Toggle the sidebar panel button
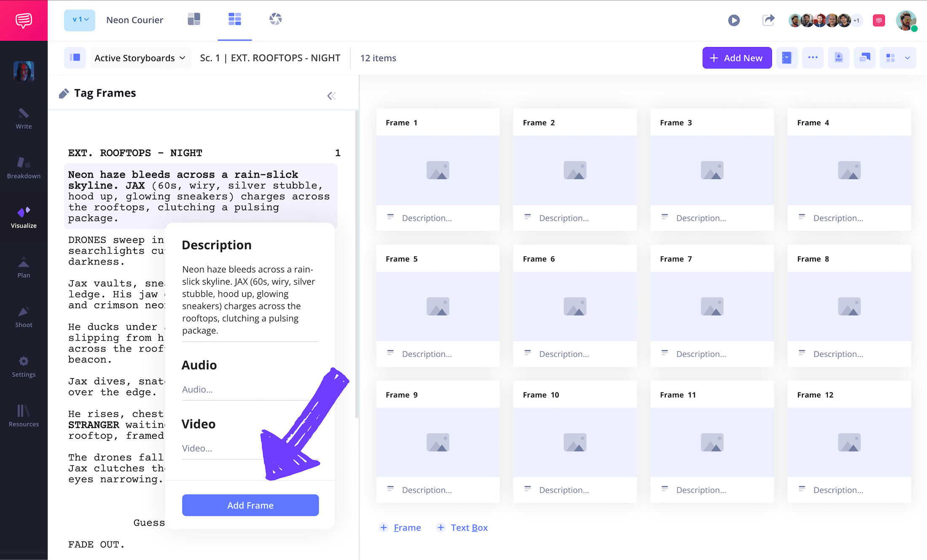This screenshot has height=560, width=927. click(75, 58)
